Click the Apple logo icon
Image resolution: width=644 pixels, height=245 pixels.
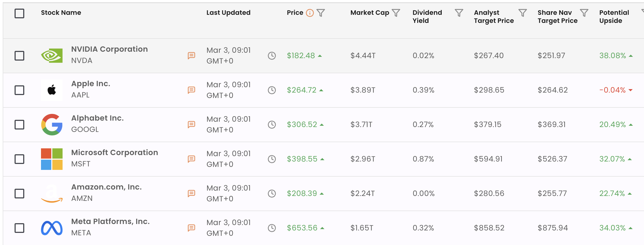pos(51,90)
